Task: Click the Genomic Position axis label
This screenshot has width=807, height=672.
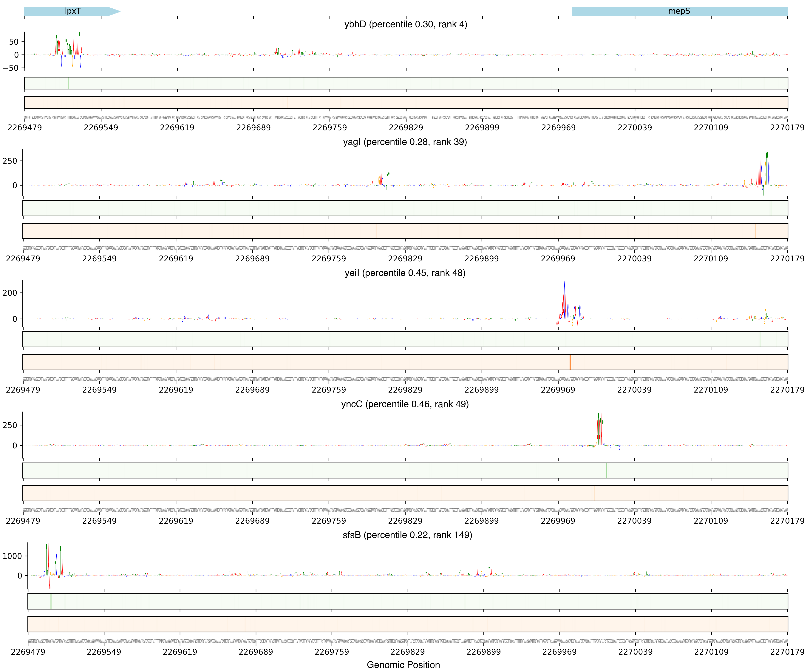Action: point(403,665)
